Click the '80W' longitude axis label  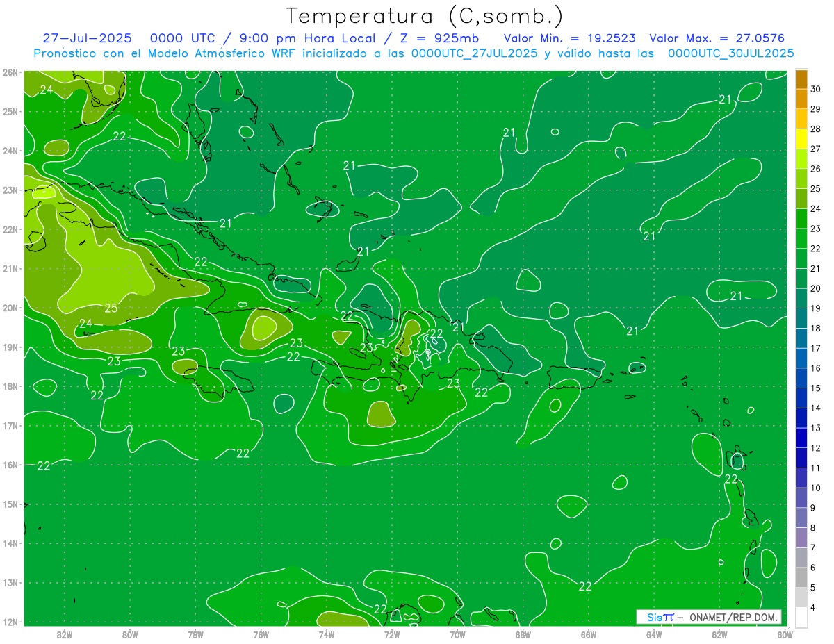point(130,634)
